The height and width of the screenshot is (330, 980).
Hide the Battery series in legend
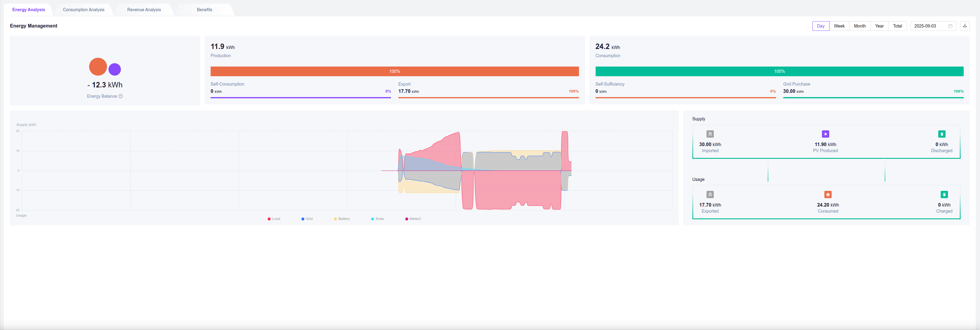pyautogui.click(x=342, y=219)
